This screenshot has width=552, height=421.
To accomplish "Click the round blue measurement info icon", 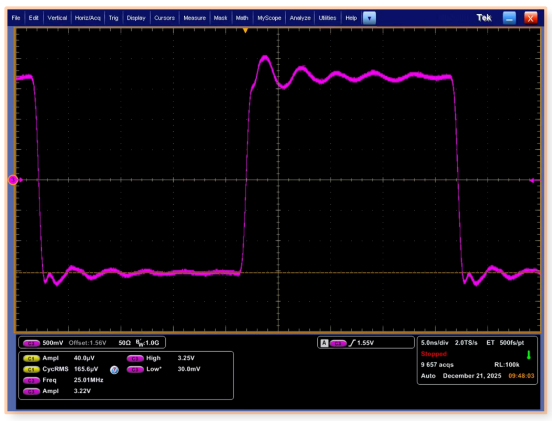I will [x=114, y=370].
